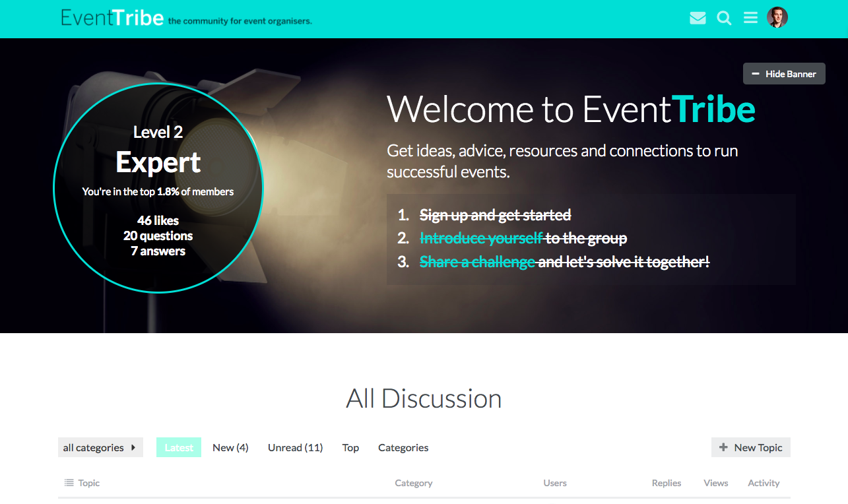The image size is (848, 504).
Task: Click the EventTribe logo
Action: pyautogui.click(x=112, y=17)
